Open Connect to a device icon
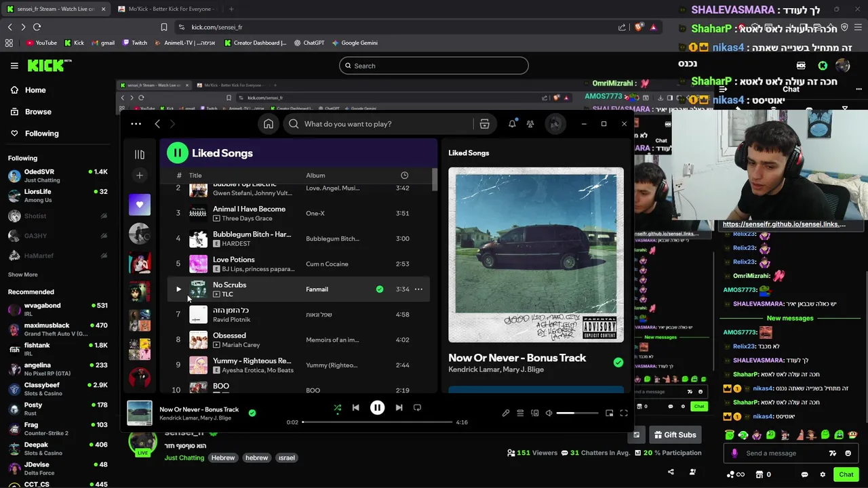Image resolution: width=868 pixels, height=488 pixels. (534, 413)
